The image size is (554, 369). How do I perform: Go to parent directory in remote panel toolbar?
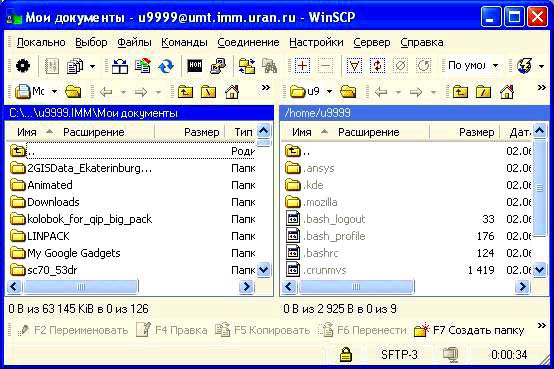(x=460, y=92)
